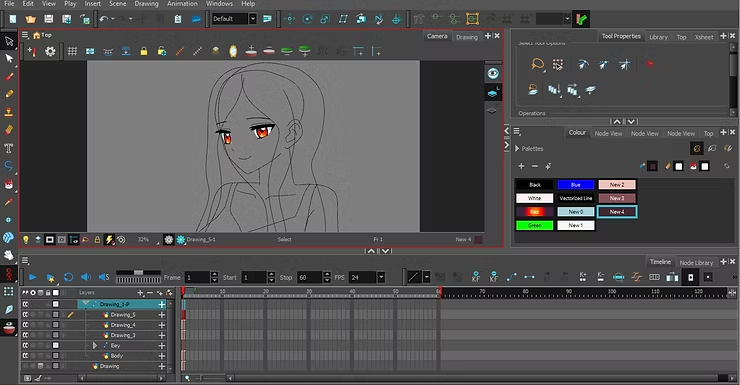The height and width of the screenshot is (385, 740).
Task: Click Add Keyframe KF button
Action: [x=476, y=277]
